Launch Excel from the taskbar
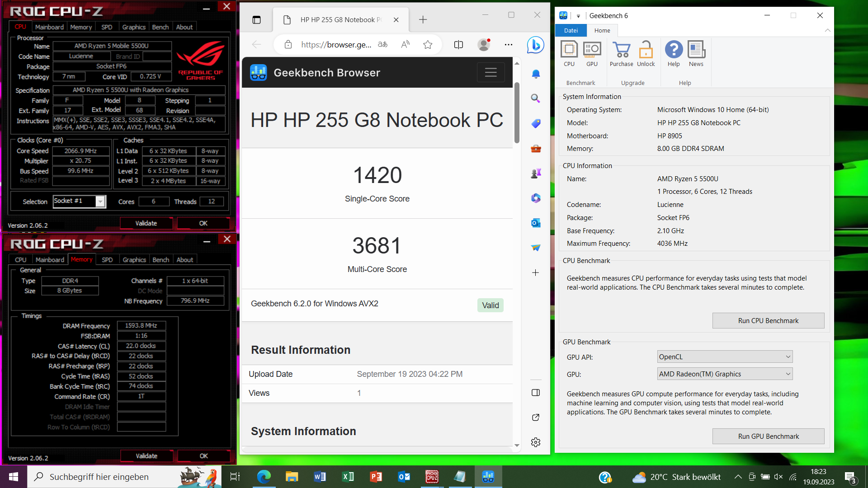 tap(348, 477)
